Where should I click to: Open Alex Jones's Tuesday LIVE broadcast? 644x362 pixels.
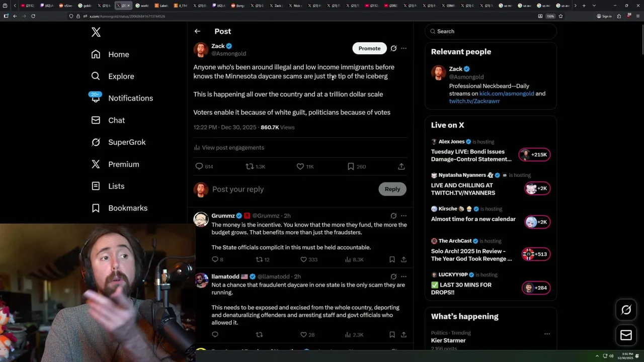(471, 155)
